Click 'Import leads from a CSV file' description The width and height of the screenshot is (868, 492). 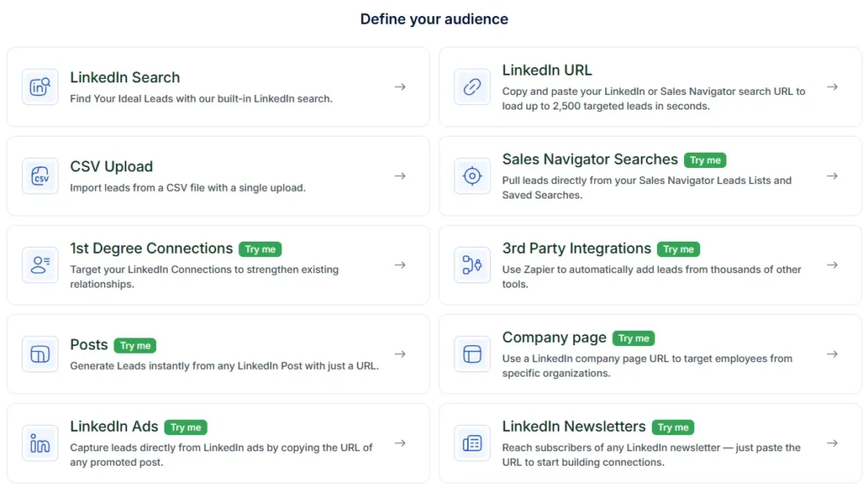187,187
